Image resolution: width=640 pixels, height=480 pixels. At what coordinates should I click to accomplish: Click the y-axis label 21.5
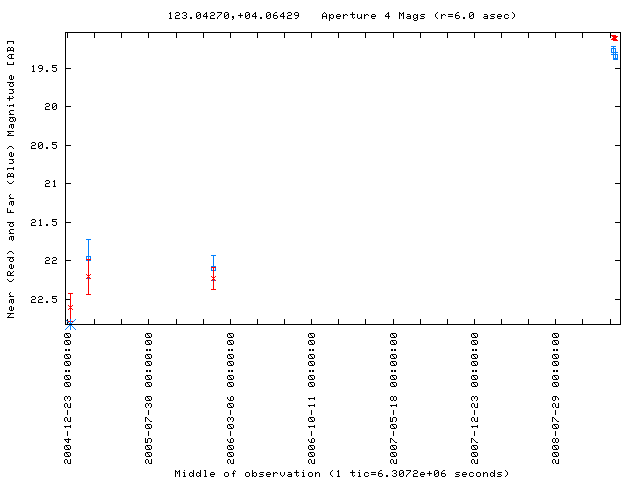pos(44,222)
